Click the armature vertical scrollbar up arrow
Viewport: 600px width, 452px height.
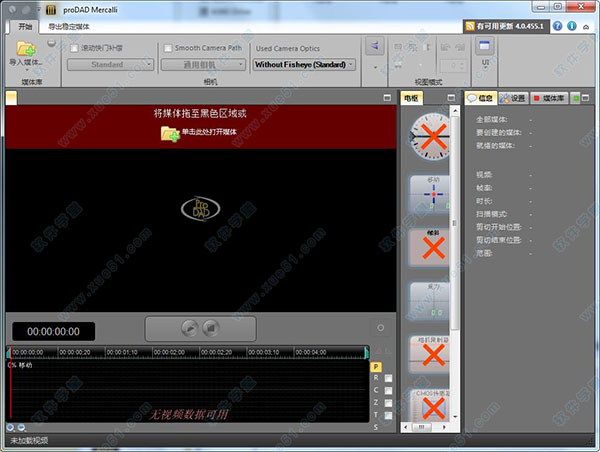[455, 111]
